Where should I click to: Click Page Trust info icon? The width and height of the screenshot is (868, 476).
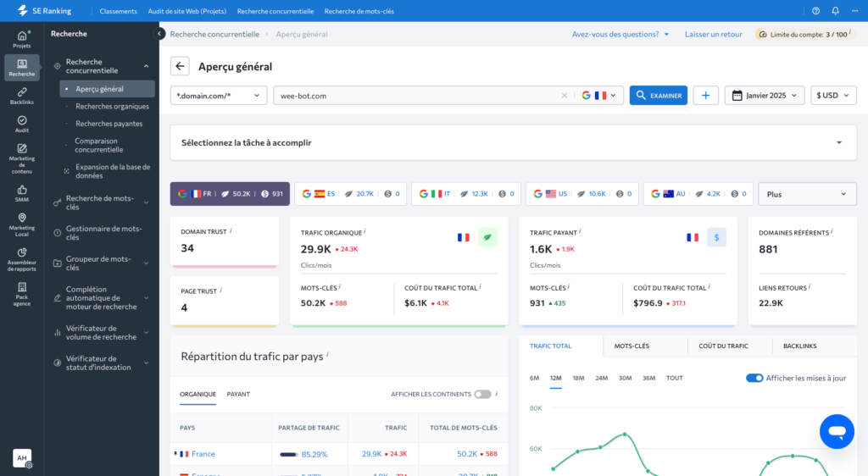[221, 290]
